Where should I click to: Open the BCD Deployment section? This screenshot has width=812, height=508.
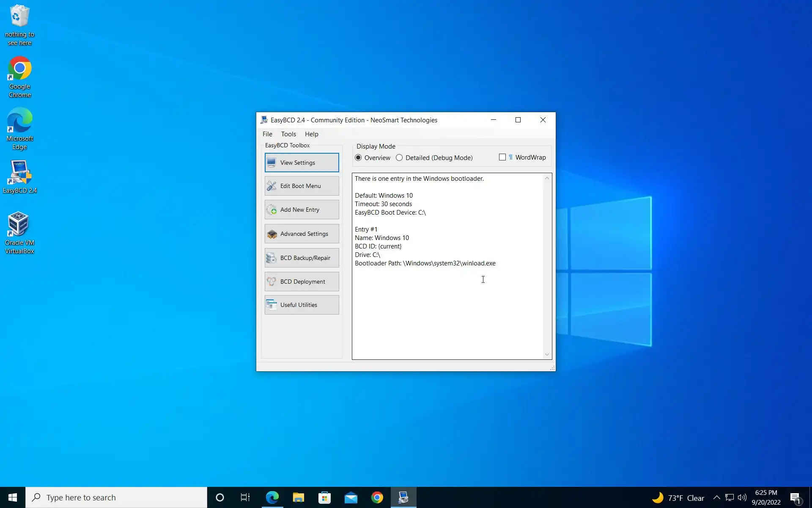(302, 282)
